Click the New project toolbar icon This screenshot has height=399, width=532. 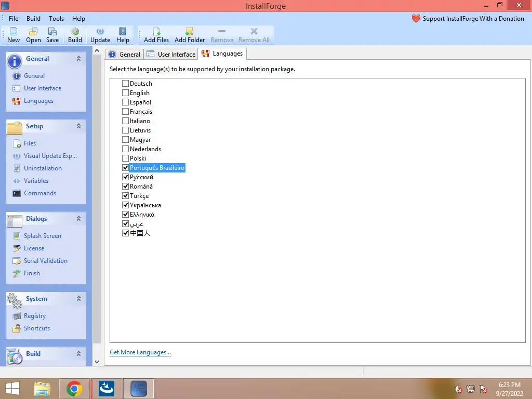click(13, 35)
